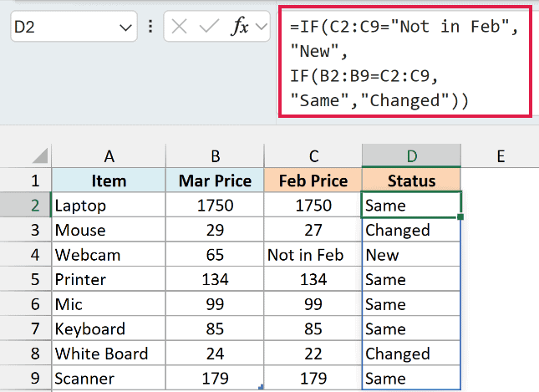Click Feb Price cell with 27
The image size is (539, 392).
(313, 230)
